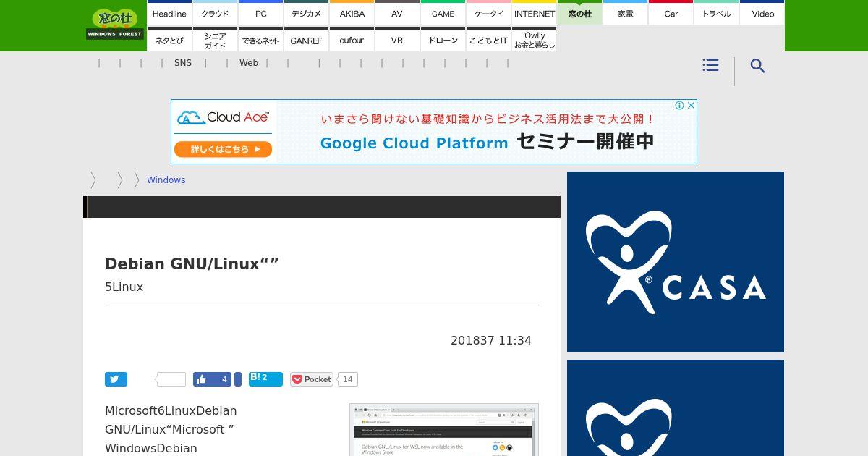Open the クラウド tab

click(x=215, y=13)
